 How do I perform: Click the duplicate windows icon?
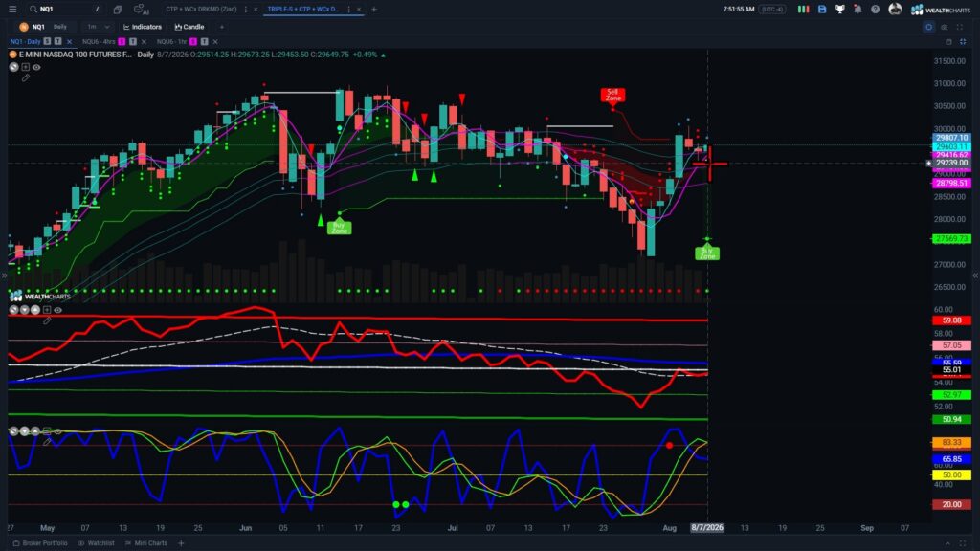pos(118,10)
